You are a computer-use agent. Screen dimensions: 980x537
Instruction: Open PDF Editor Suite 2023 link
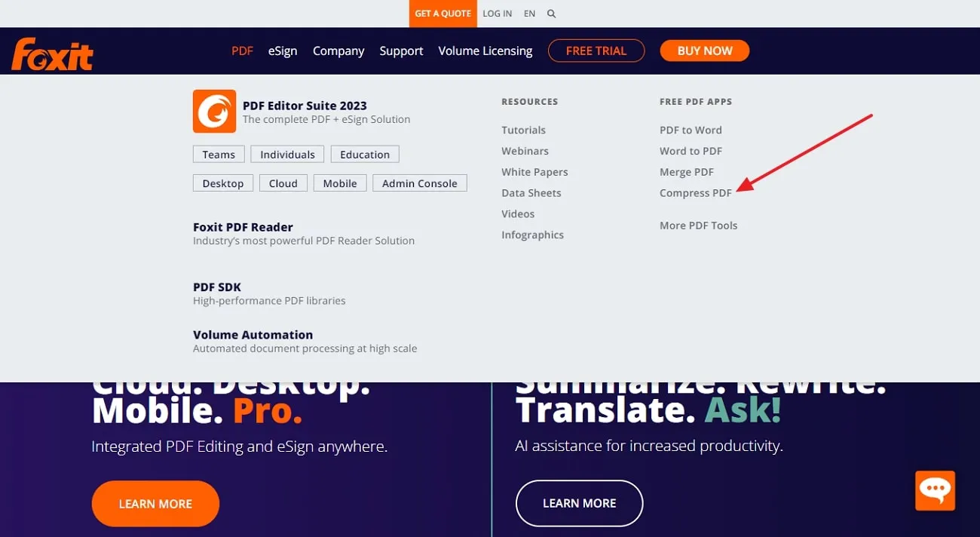(x=305, y=106)
